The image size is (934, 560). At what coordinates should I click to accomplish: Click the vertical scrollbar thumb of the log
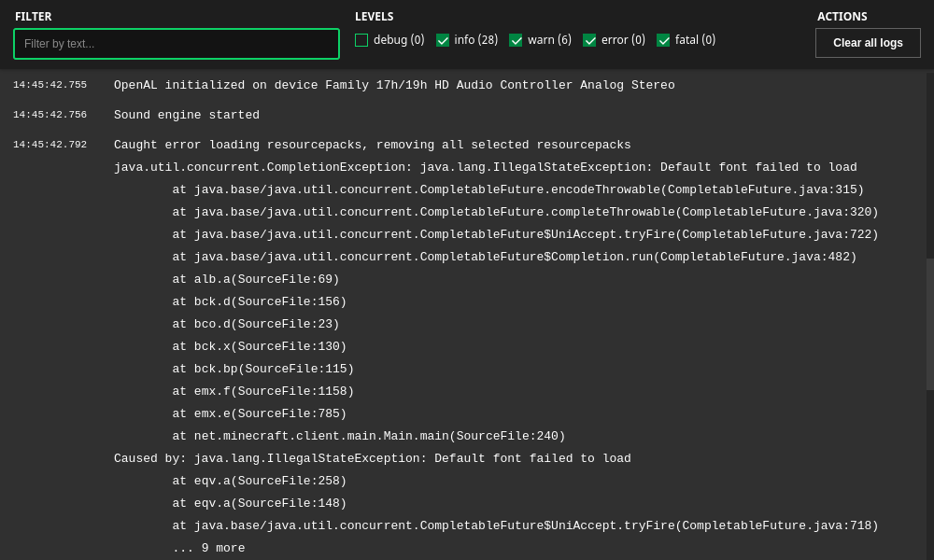click(x=930, y=325)
